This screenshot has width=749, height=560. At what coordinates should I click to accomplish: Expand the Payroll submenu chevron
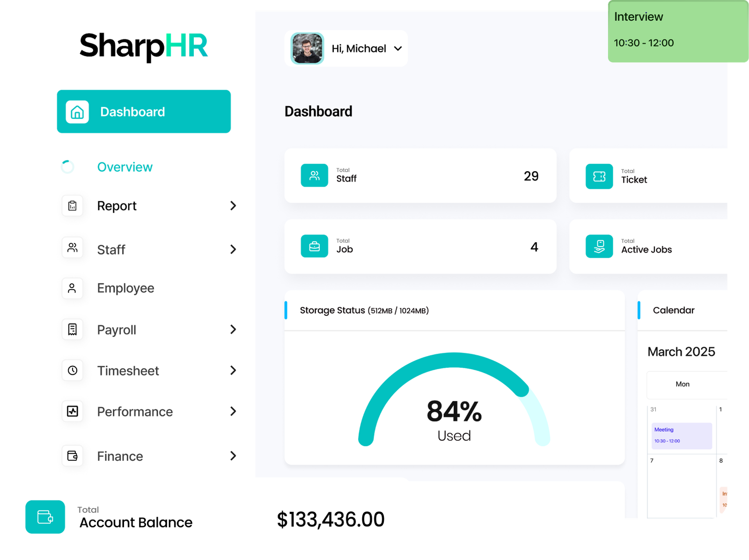233,329
